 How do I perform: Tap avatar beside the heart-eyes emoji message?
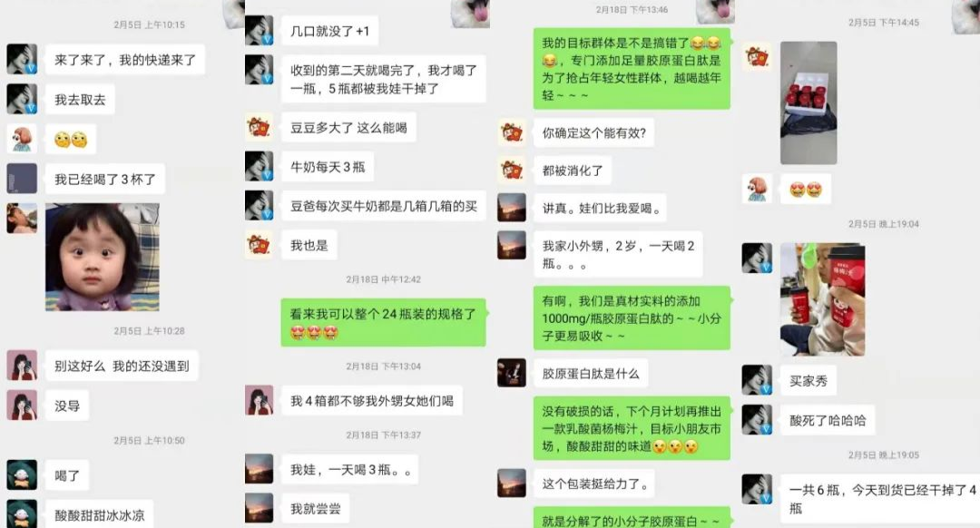click(x=757, y=189)
